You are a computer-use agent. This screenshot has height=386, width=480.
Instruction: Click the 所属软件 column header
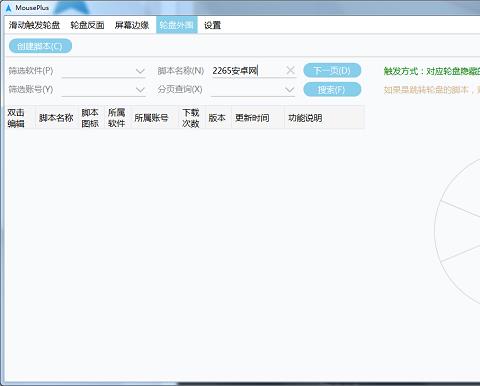pyautogui.click(x=118, y=118)
